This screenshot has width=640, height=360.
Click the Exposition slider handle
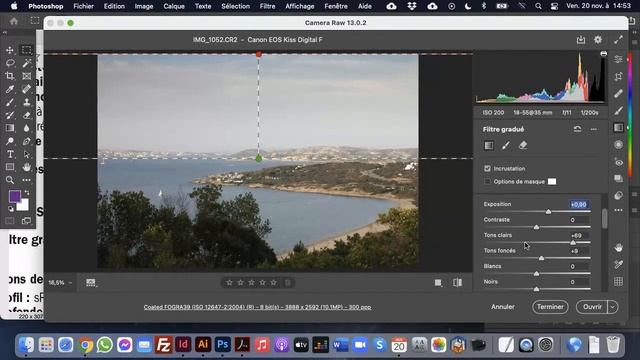point(549,211)
